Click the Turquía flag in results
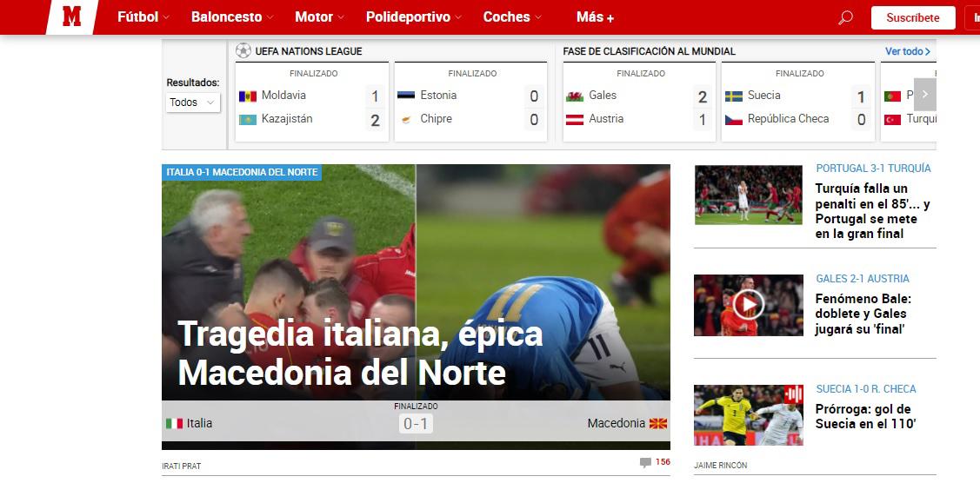The height and width of the screenshot is (483, 980). coord(892,119)
